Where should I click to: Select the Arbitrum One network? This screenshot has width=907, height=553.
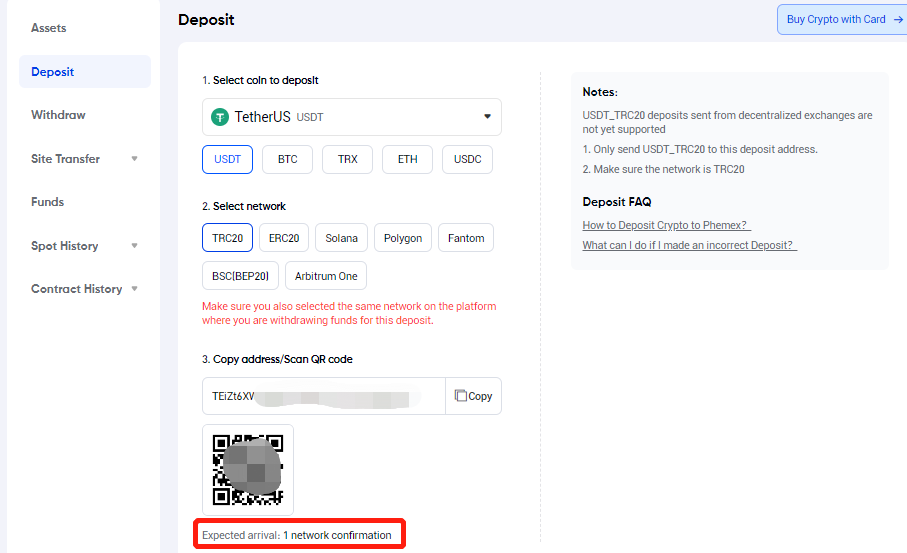click(326, 276)
